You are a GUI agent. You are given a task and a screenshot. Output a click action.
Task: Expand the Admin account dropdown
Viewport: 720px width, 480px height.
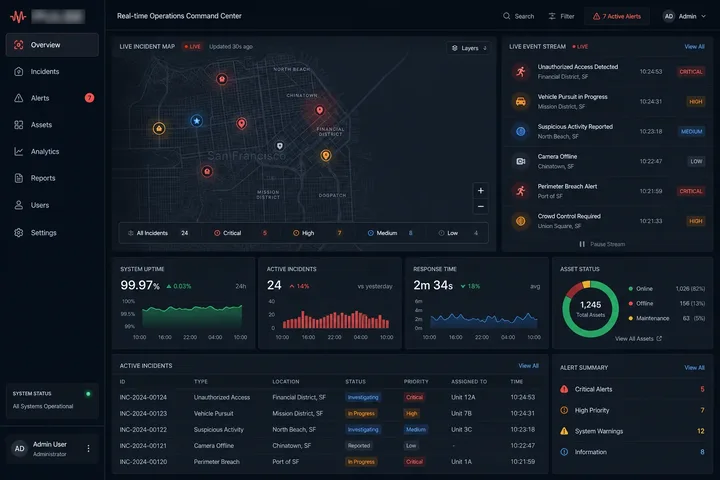point(684,16)
